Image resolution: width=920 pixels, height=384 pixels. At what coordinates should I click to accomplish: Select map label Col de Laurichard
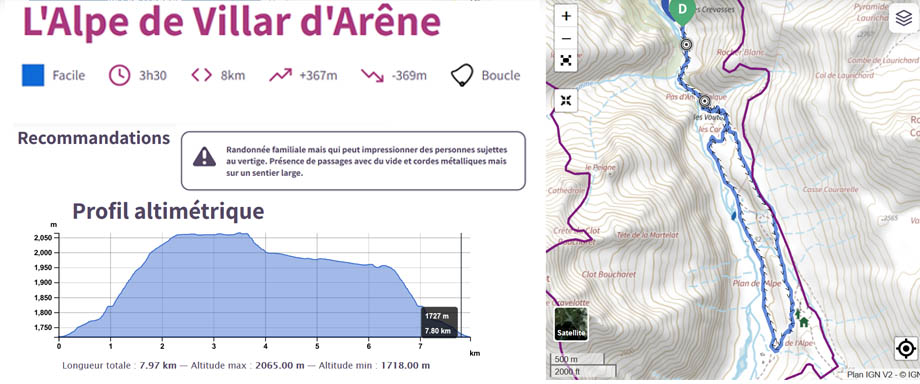pos(844,76)
